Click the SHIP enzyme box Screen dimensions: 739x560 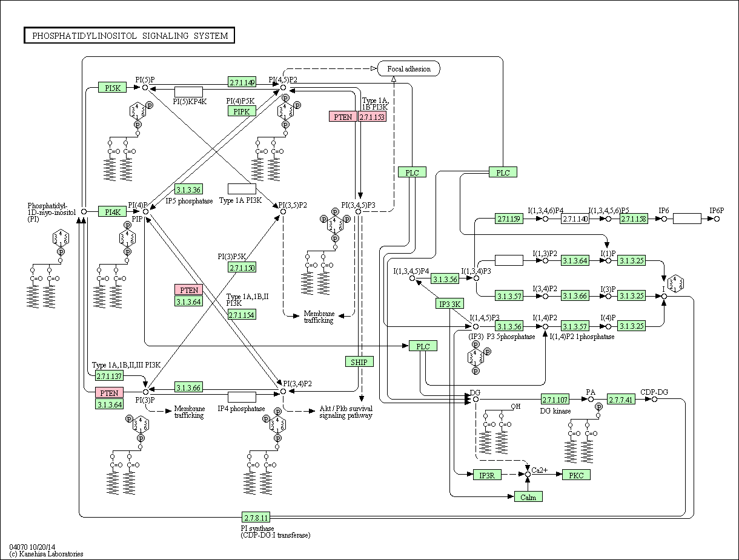click(x=359, y=362)
